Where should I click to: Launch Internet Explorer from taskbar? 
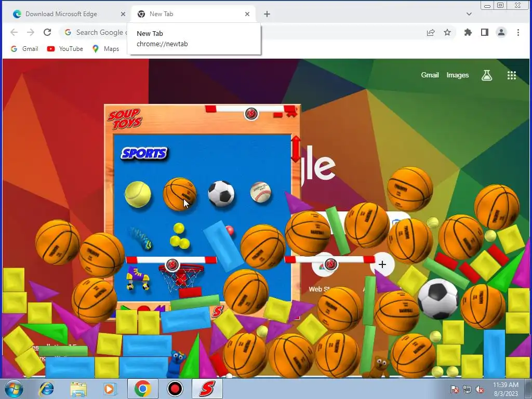pos(46,389)
